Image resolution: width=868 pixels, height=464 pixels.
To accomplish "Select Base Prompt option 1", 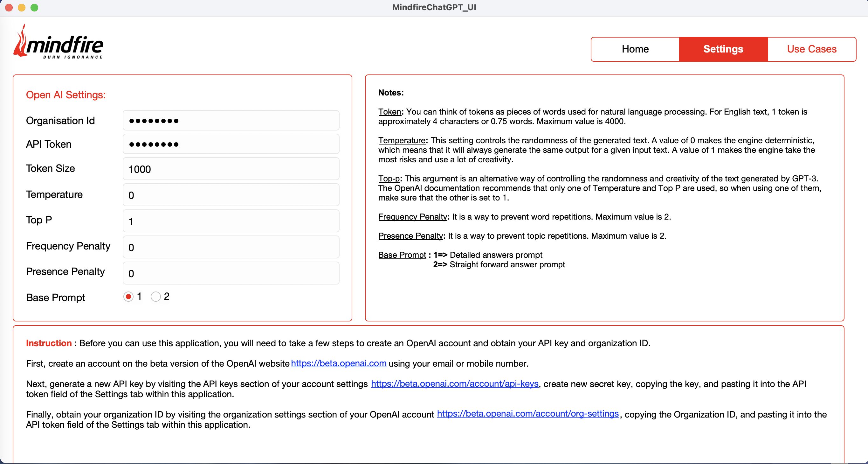I will [x=128, y=297].
